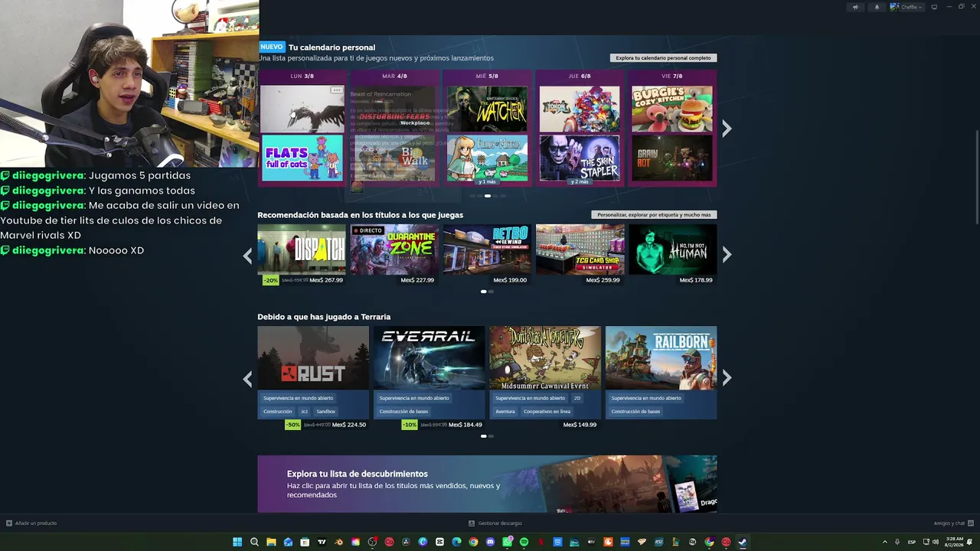Open The Watcher game thumbnail
This screenshot has height=551, width=980.
pyautogui.click(x=487, y=109)
